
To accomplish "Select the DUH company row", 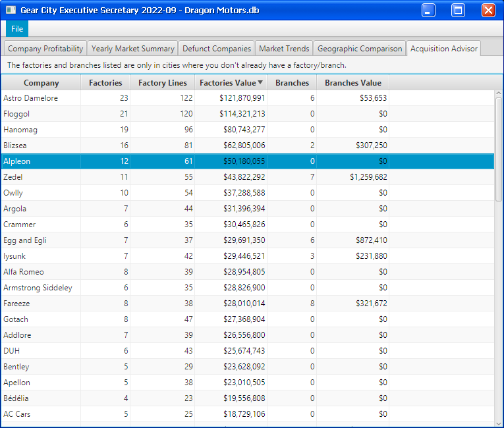I will (x=248, y=351).
